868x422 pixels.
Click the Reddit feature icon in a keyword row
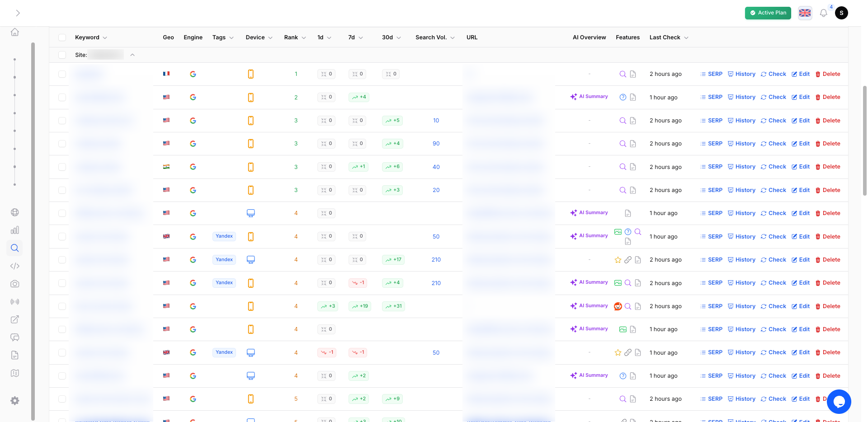pos(618,306)
